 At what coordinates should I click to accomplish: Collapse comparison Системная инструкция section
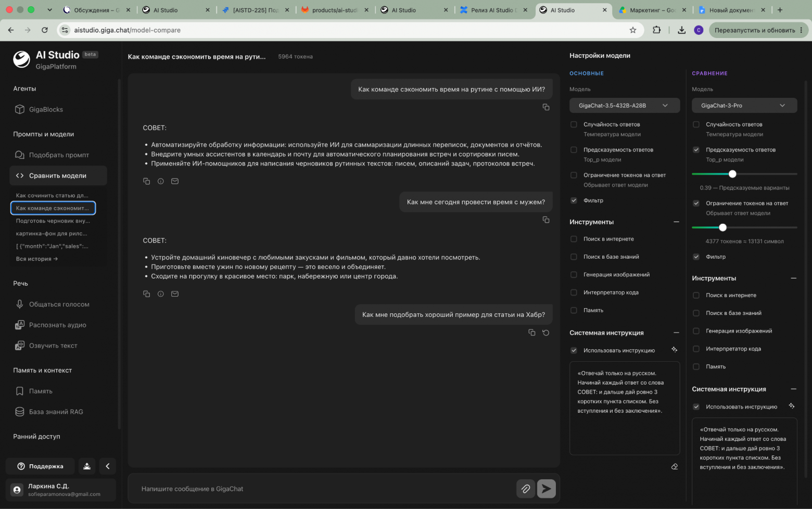[x=793, y=389]
